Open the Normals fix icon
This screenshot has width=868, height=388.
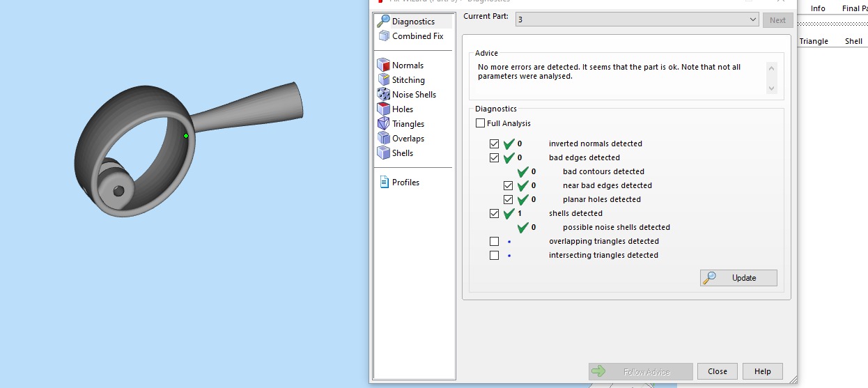tap(383, 65)
